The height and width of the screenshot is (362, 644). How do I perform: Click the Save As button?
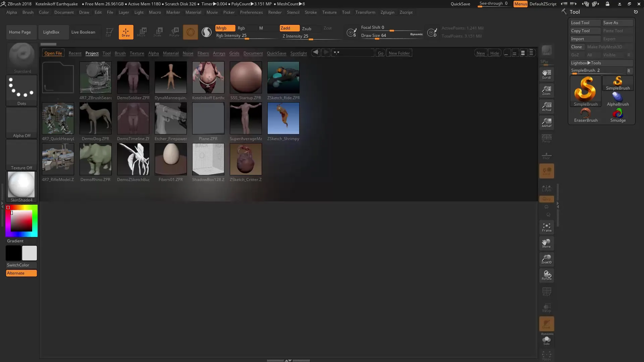coord(618,23)
